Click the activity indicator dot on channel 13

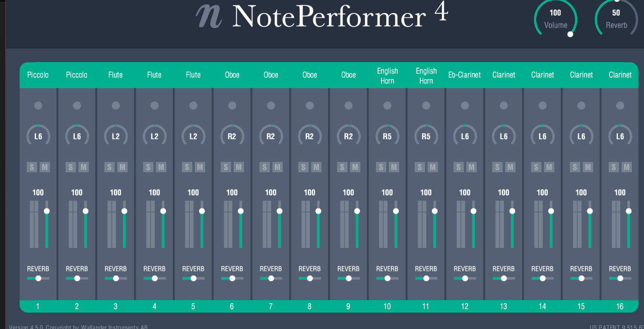pyautogui.click(x=503, y=105)
